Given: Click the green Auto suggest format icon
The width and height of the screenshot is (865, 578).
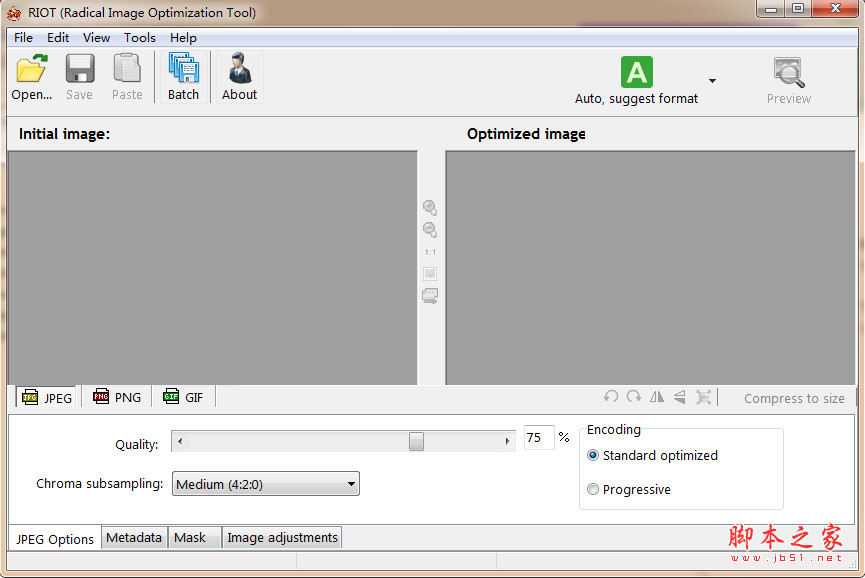Looking at the screenshot, I should 637,72.
